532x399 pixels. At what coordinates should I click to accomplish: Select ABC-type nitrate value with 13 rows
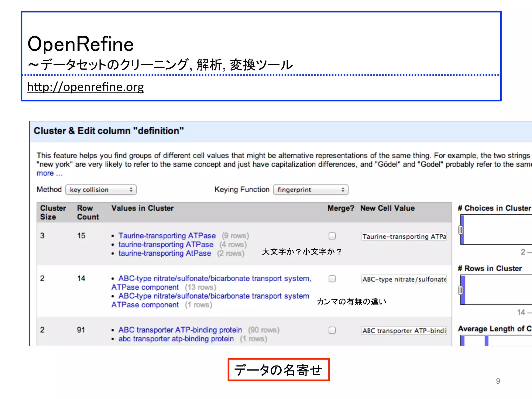click(x=211, y=283)
